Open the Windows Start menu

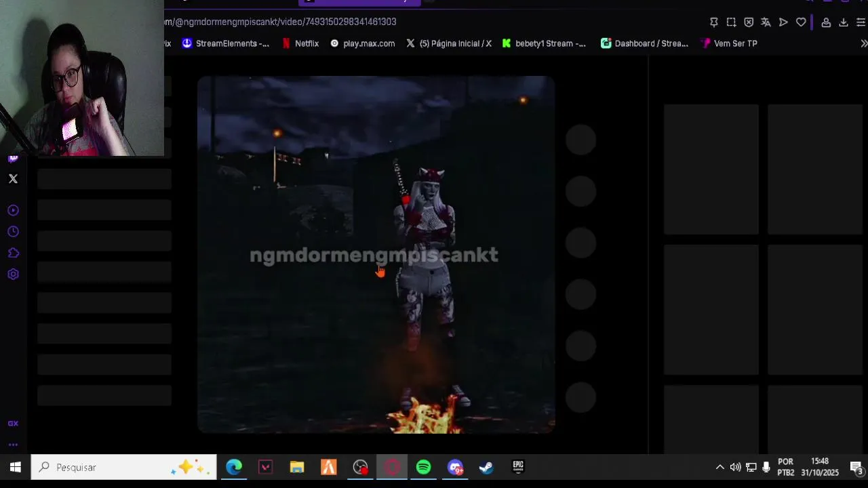[x=15, y=467]
